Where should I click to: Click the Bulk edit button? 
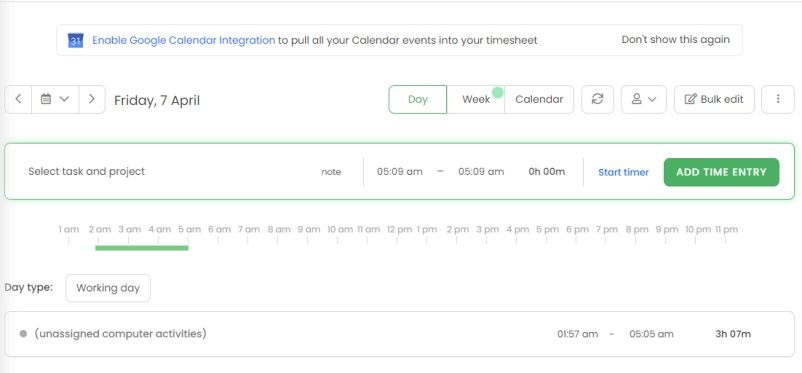tap(714, 99)
